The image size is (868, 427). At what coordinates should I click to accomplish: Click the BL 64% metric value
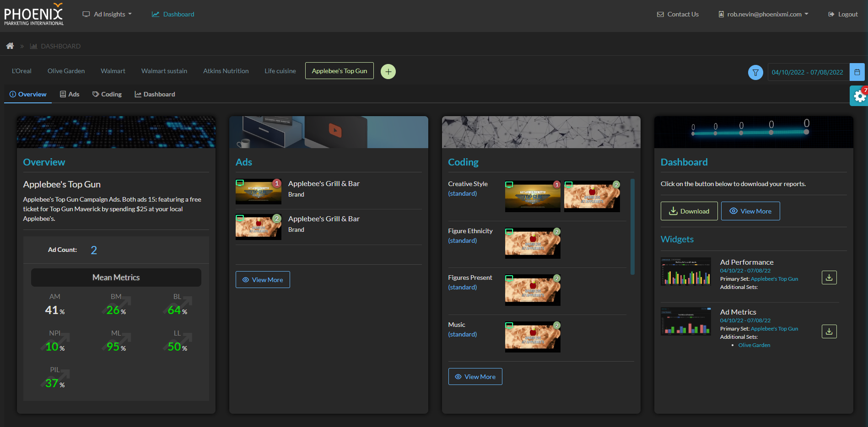click(178, 310)
